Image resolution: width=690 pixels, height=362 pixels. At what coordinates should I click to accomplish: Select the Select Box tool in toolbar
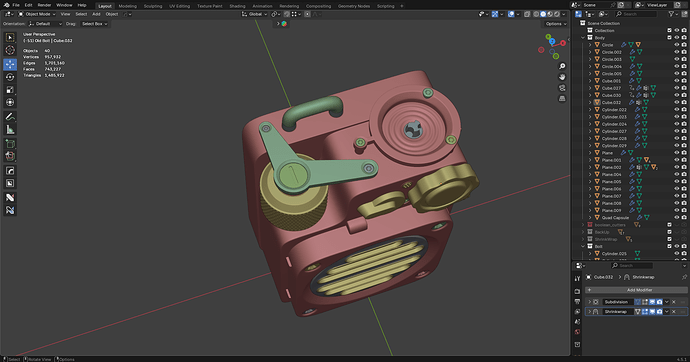click(10, 38)
